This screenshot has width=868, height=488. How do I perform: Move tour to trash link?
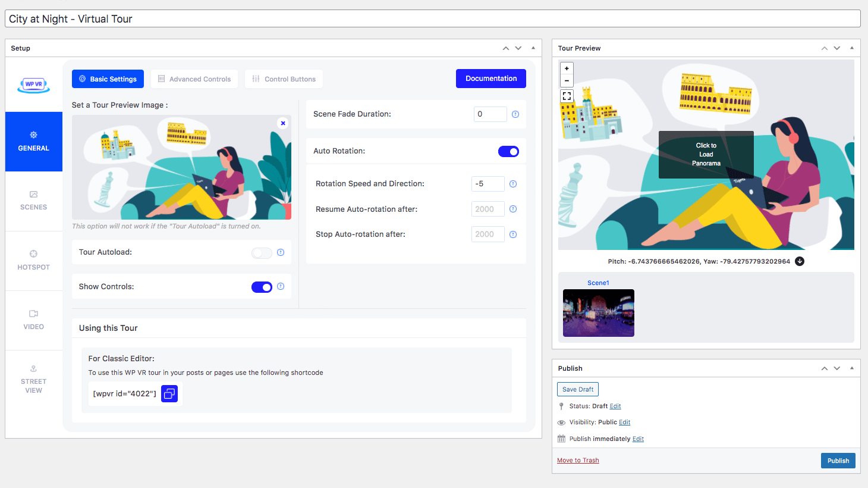578,460
